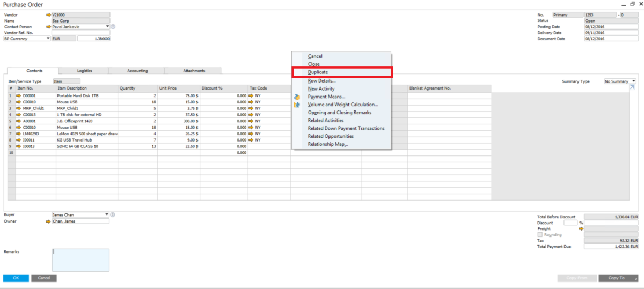Click the Payment Means icon in context menu
The image size is (644, 289).
click(297, 97)
